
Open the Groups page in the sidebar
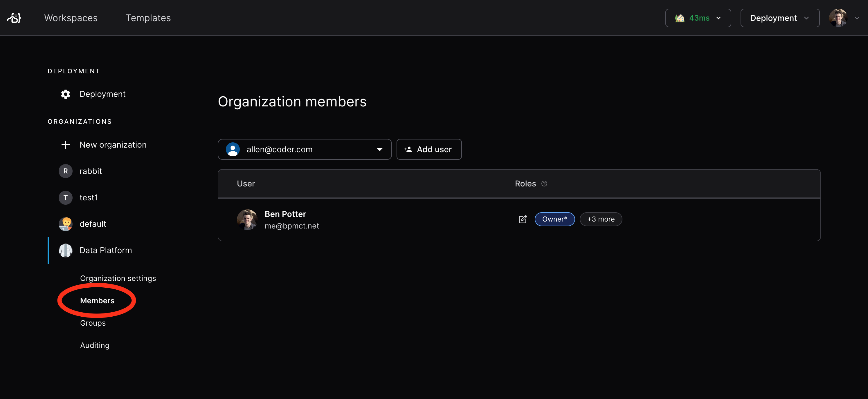pos(92,323)
